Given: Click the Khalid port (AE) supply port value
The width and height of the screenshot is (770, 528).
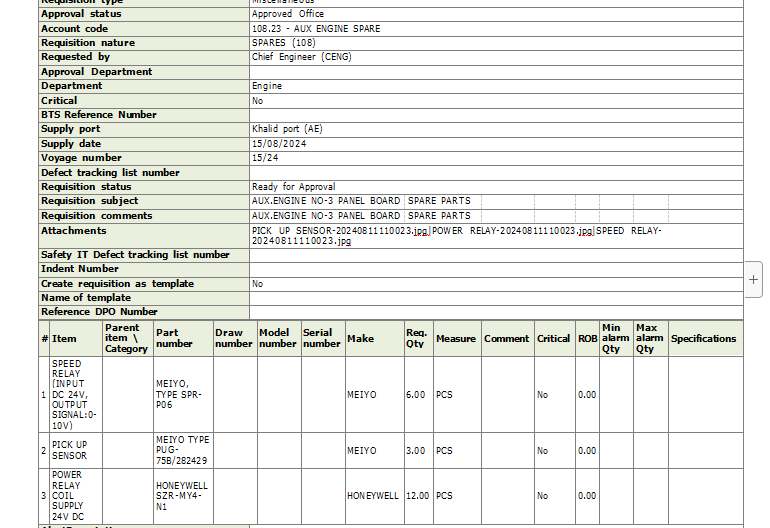Looking at the screenshot, I should pyautogui.click(x=287, y=129).
